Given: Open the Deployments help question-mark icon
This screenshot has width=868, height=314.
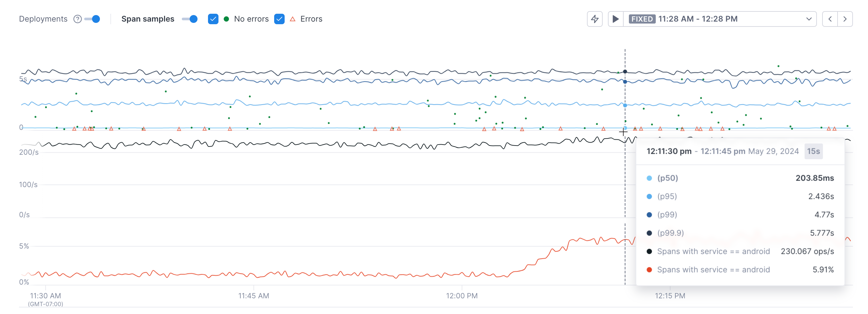Looking at the screenshot, I should pyautogui.click(x=77, y=19).
